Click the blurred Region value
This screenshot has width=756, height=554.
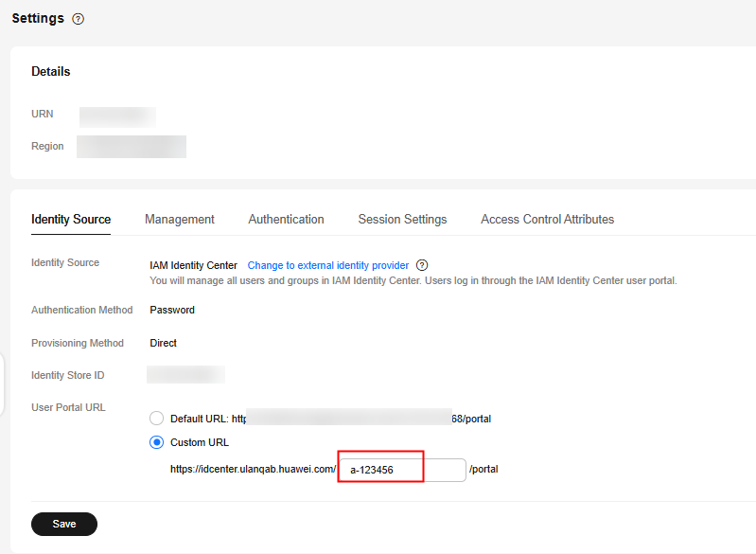tap(132, 147)
